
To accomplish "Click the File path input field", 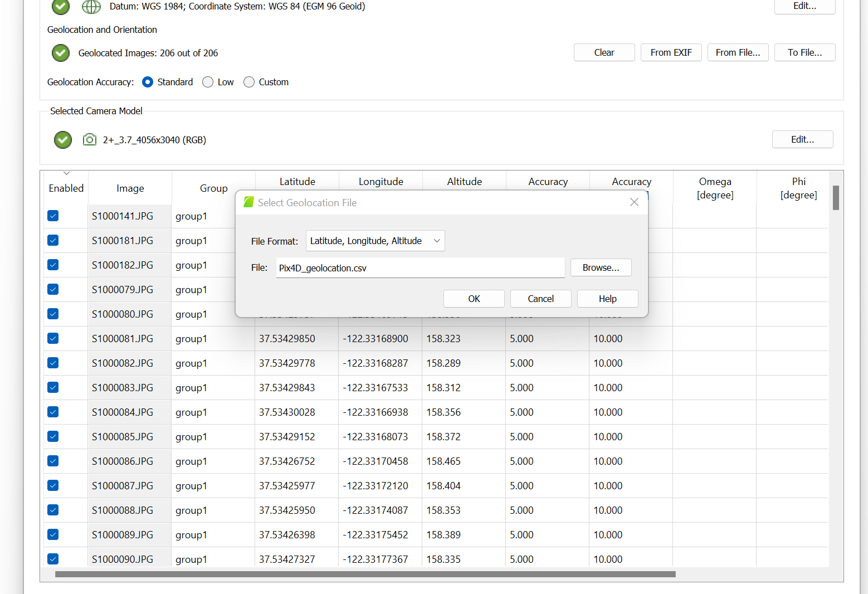I will [420, 267].
